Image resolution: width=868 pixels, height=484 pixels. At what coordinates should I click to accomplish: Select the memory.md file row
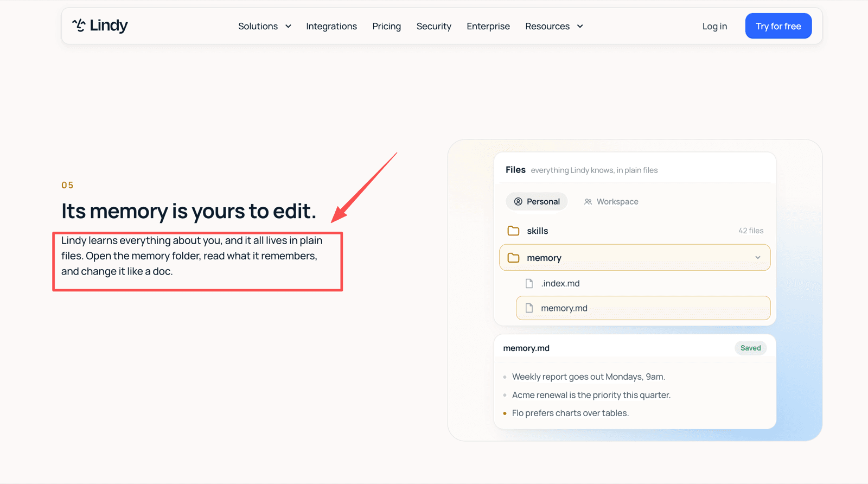(x=643, y=308)
